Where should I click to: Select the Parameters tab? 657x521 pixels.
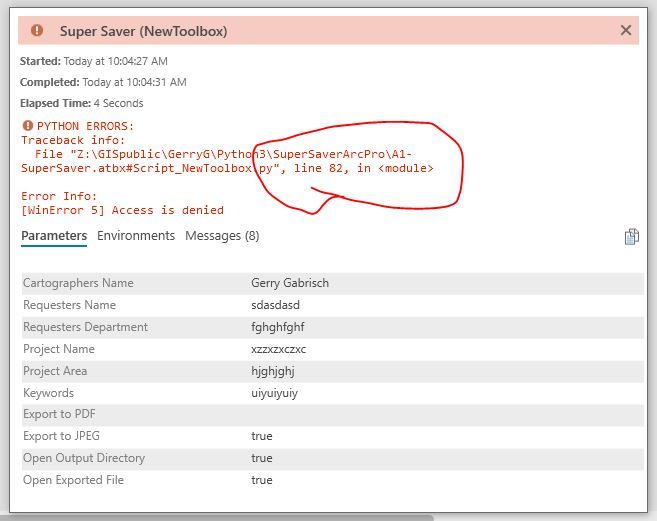pos(54,236)
